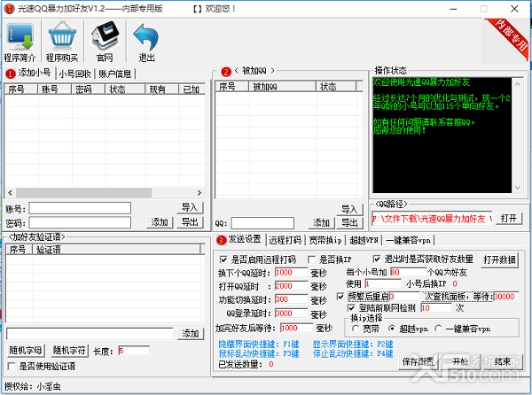Viewport: 532px width, 395px height.
Task: Click the 被加QQ column header
Action: click(283, 87)
